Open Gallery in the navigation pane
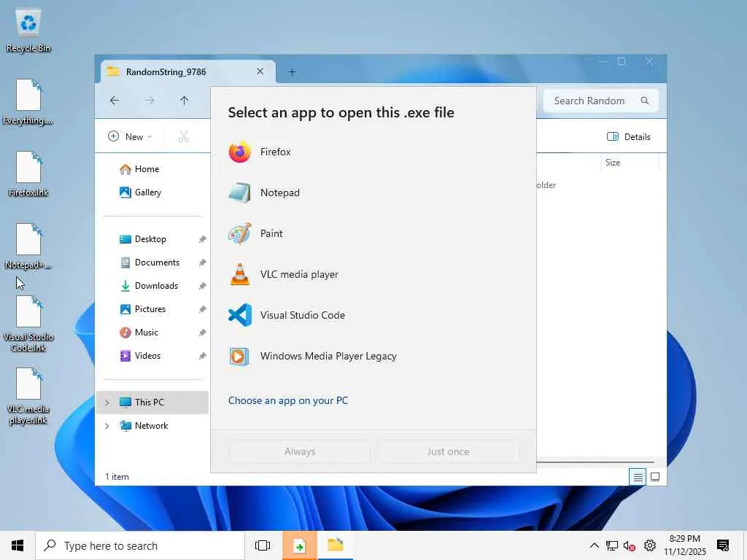The height and width of the screenshot is (560, 747). point(141,192)
